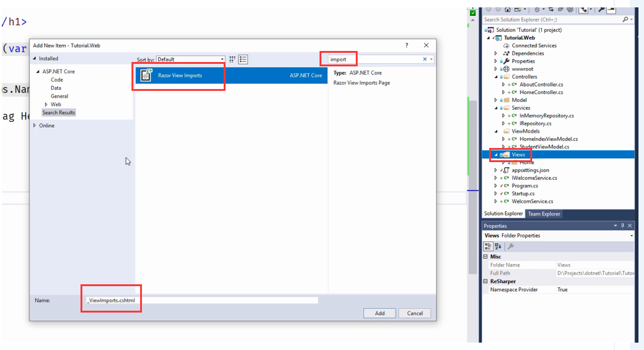
Task: Click Collapse All icon in Solution Explorer
Action: (x=560, y=9)
